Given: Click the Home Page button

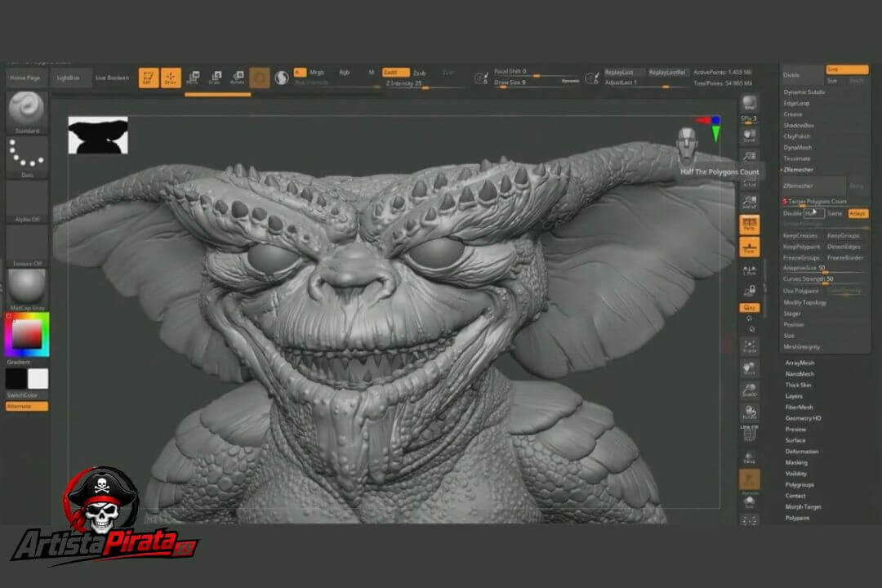Looking at the screenshot, I should tap(25, 78).
